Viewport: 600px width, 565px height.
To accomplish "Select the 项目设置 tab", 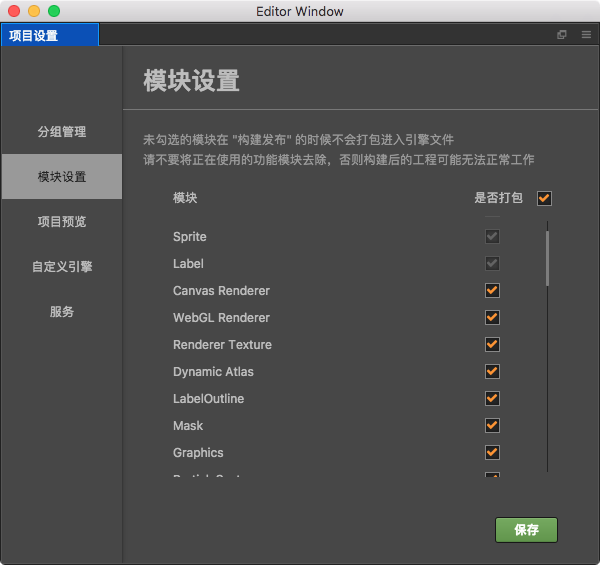I will tap(50, 35).
